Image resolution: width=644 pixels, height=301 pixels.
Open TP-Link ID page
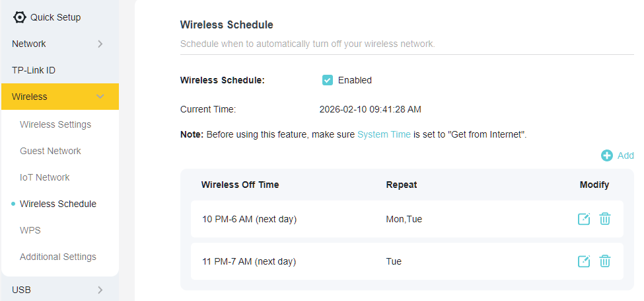click(34, 70)
